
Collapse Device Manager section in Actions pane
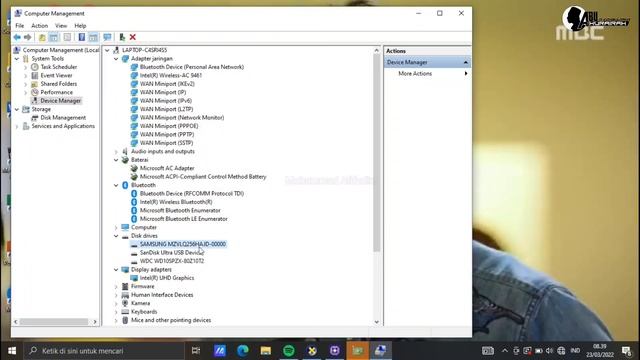pyautogui.click(x=466, y=62)
